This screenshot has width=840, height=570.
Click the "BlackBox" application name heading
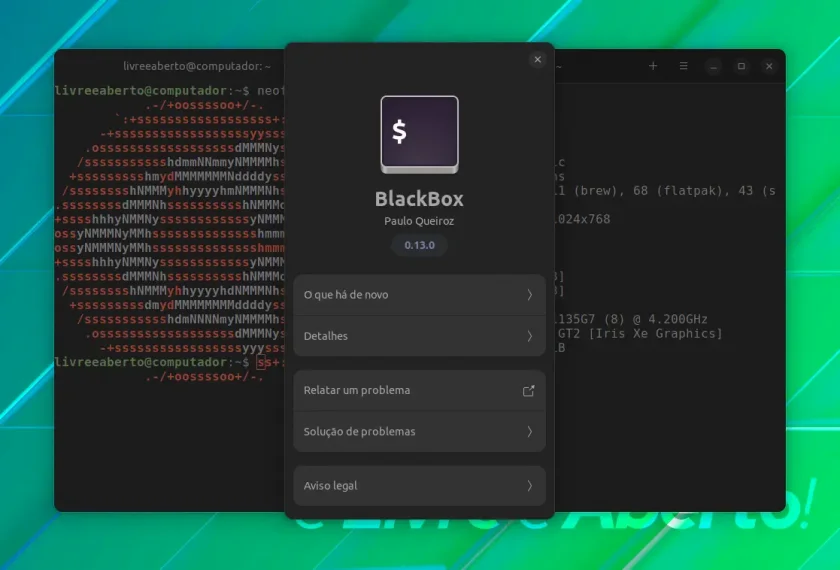click(419, 199)
